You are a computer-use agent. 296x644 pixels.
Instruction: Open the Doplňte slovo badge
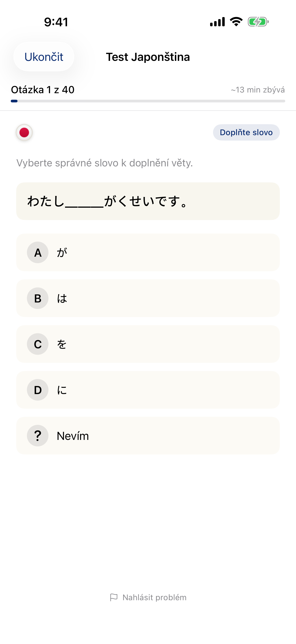click(246, 132)
